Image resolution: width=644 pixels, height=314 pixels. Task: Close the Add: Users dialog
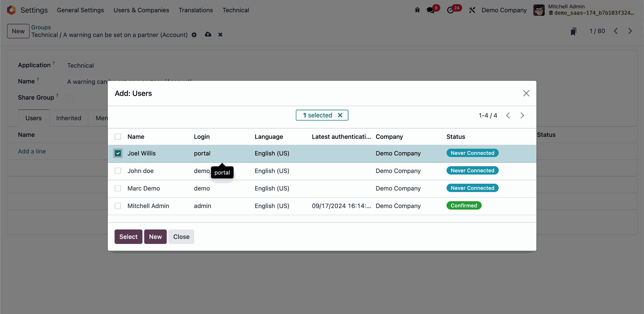pos(526,93)
